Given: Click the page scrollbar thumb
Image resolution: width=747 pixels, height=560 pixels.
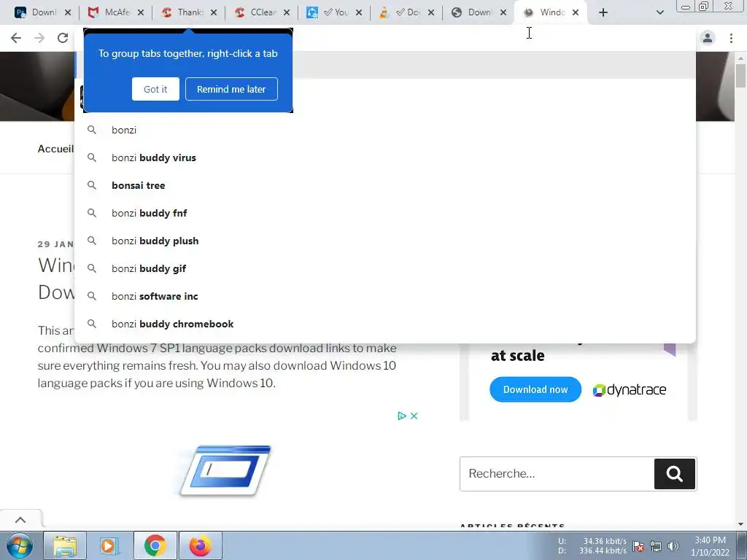Looking at the screenshot, I should (740, 75).
